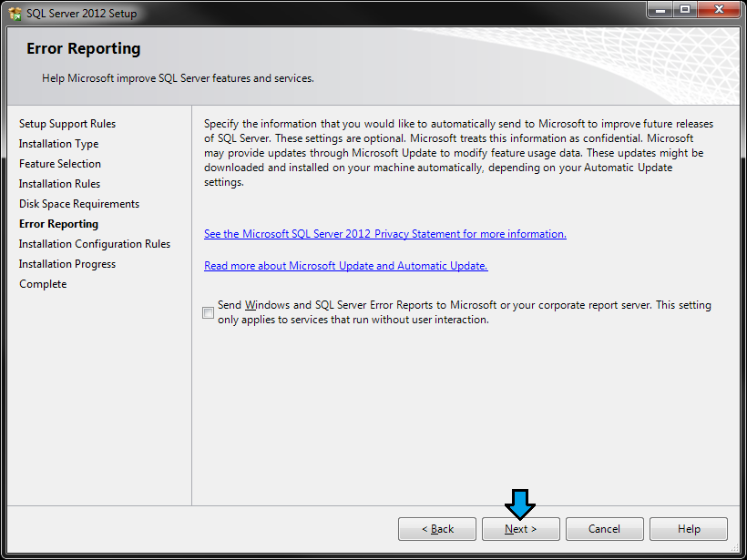Proceed with the Next button
This screenshot has height=560, width=747.
521,528
